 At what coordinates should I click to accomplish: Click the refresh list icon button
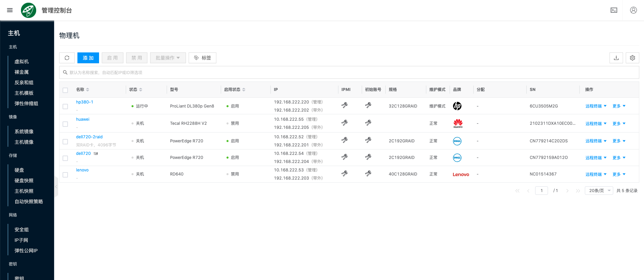(67, 58)
